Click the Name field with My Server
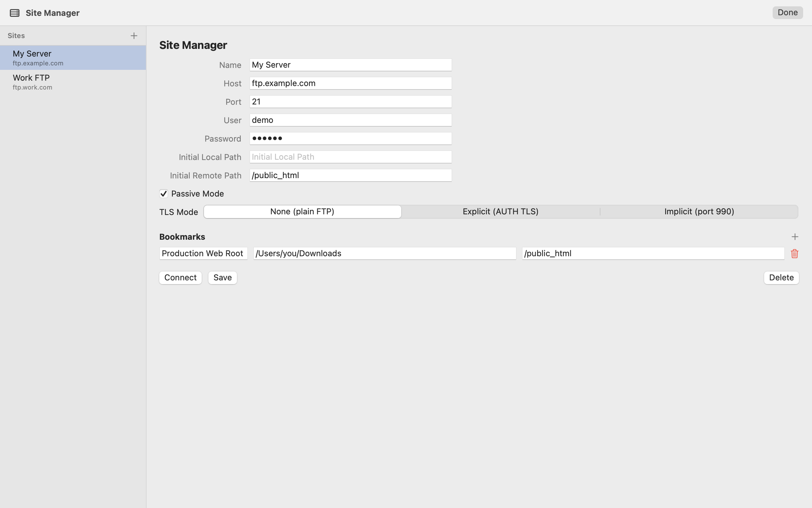The image size is (812, 508). [x=350, y=65]
